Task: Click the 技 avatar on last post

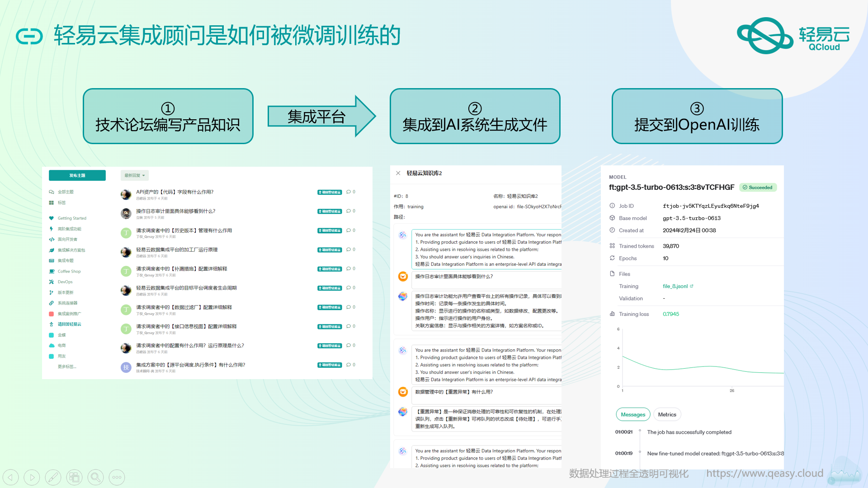Action: (x=126, y=367)
